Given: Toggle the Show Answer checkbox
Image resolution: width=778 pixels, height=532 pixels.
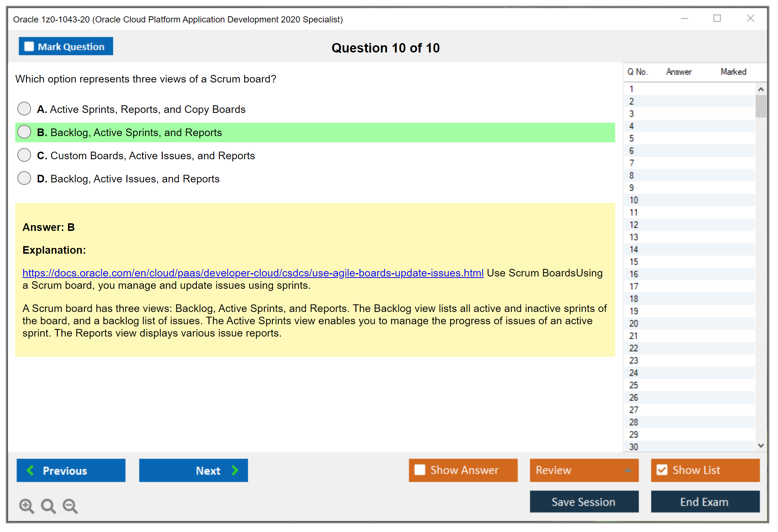Looking at the screenshot, I should coord(420,470).
